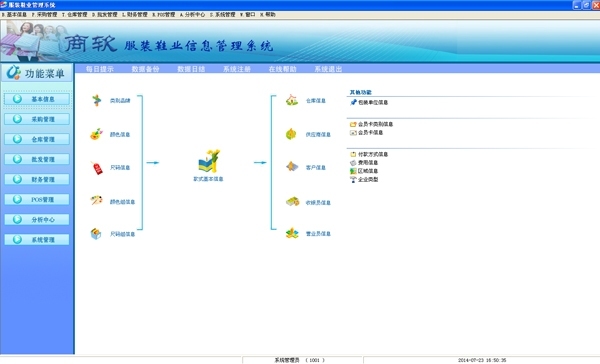Select 在线帮助 in the top bar
The width and height of the screenshot is (600, 364).
coord(282,69)
